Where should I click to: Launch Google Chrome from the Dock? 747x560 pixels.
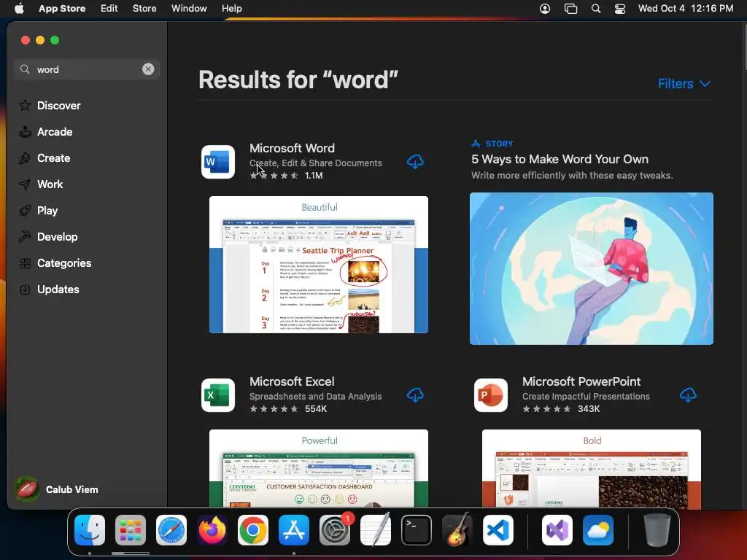coord(253,530)
